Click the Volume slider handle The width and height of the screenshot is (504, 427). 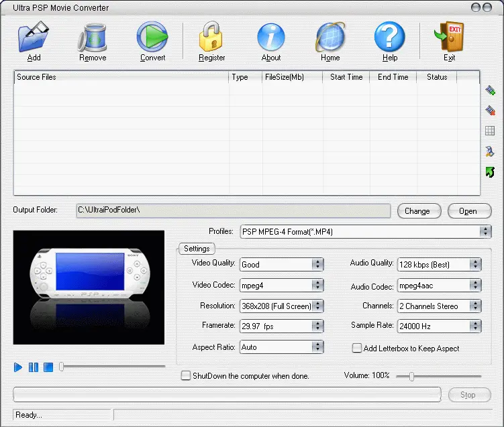point(412,376)
